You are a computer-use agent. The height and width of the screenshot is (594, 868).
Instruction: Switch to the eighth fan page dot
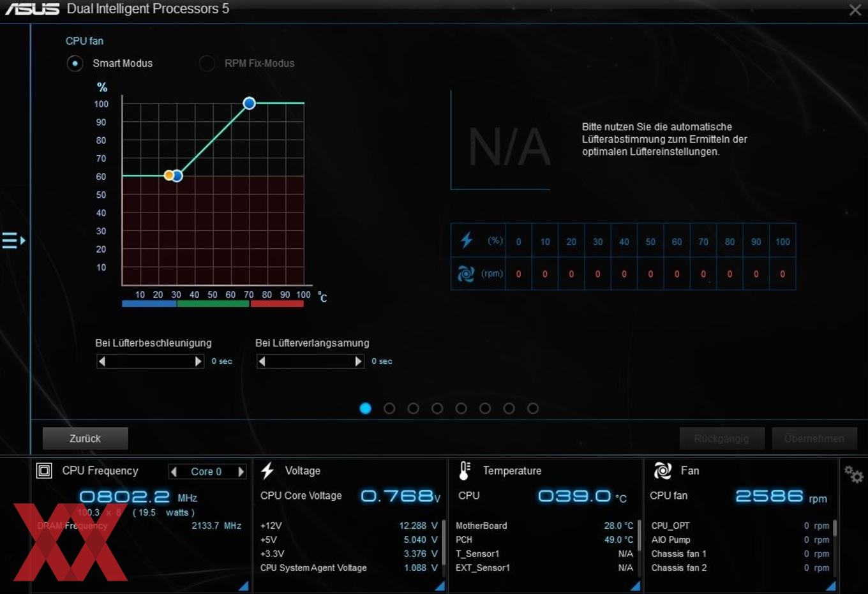pos(533,408)
